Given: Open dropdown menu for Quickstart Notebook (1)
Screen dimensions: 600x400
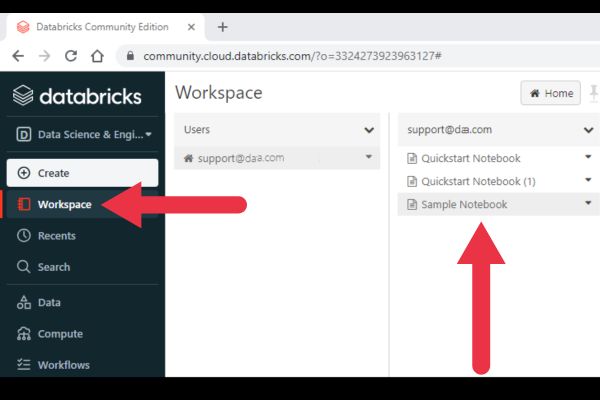Looking at the screenshot, I should [x=588, y=180].
